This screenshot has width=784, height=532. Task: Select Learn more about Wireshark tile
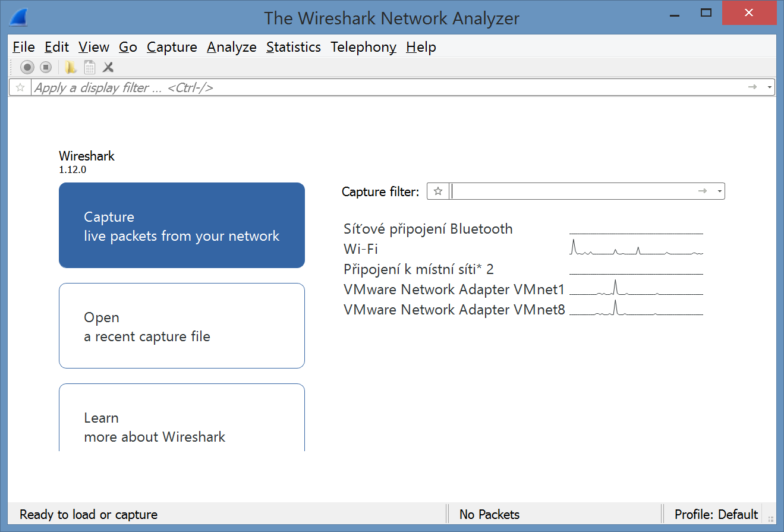(182, 417)
